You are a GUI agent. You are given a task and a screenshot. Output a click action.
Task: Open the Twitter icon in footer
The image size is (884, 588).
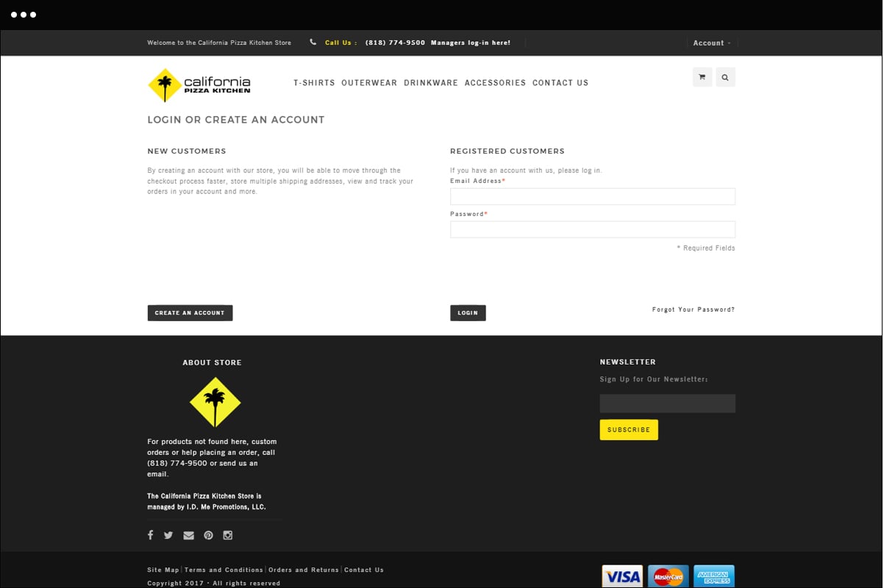[168, 535]
